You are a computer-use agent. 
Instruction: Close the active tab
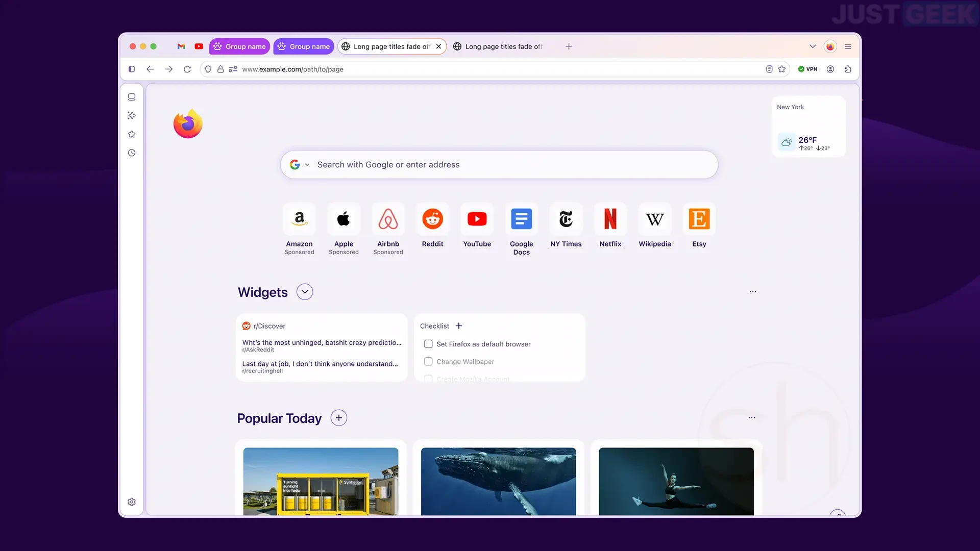tap(438, 46)
